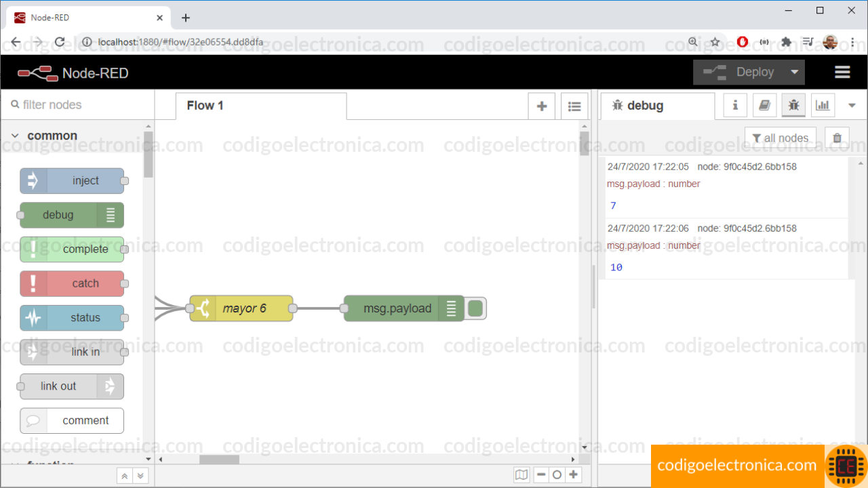The image size is (868, 488).
Task: Expand the sidebar tabs dropdown arrow
Action: coord(852,106)
